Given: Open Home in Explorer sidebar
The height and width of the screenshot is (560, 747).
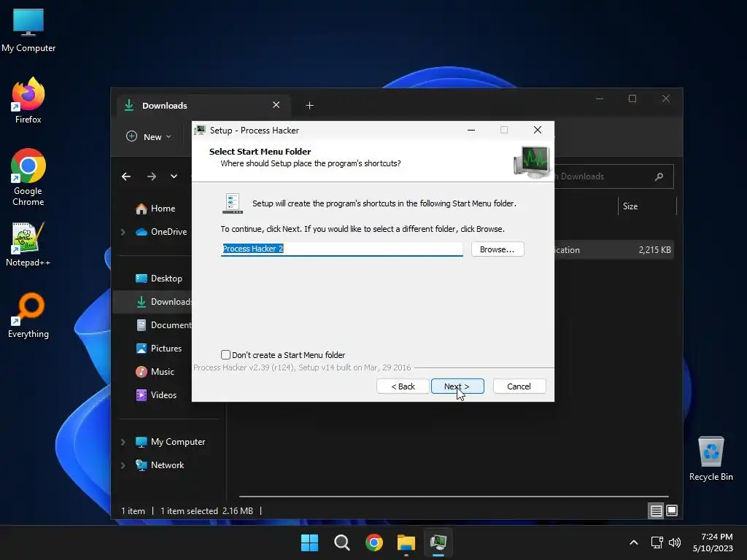Looking at the screenshot, I should coord(155,209).
